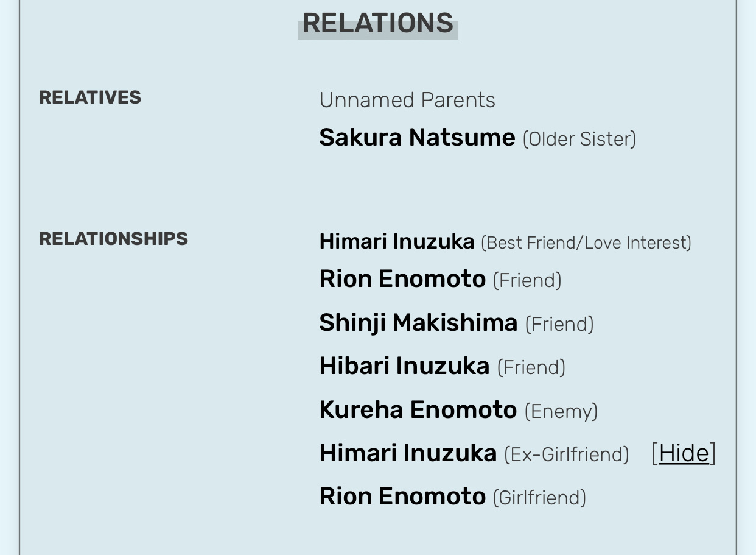Open the Hibari Inuzuka link
Screen dimensions: 756x555
point(404,366)
